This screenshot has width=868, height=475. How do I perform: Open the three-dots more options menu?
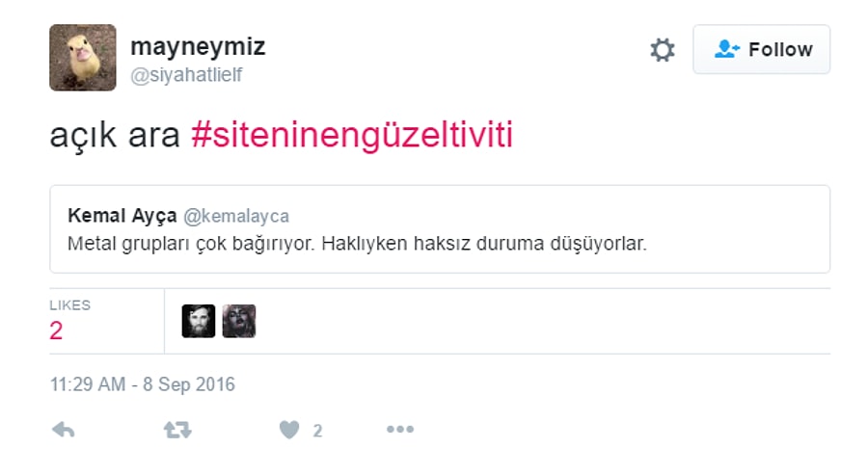400,429
